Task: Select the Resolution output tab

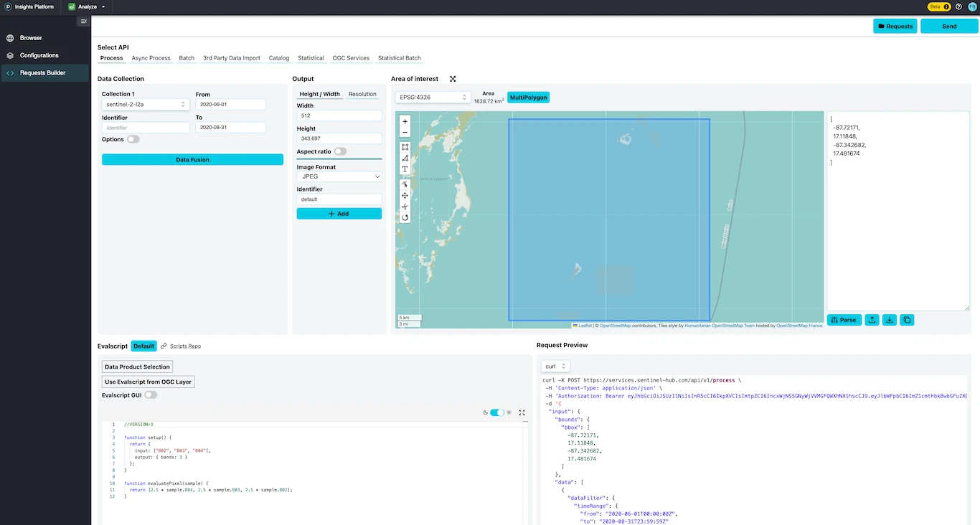Action: click(362, 94)
